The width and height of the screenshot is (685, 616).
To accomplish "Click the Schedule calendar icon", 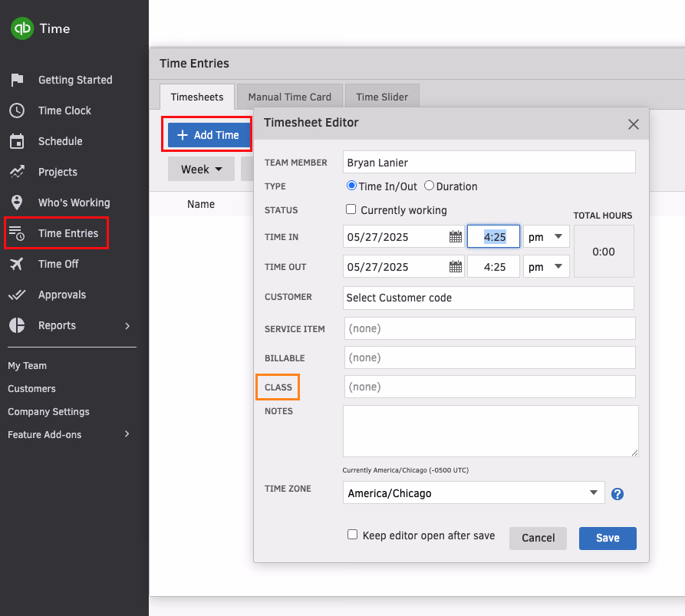I will point(17,141).
